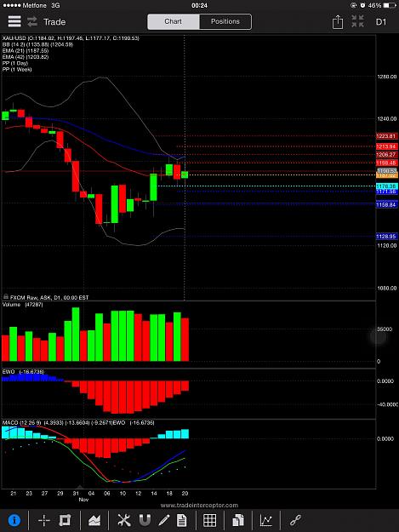Tap the blue info icon
Image resolution: width=399 pixels, height=532 pixels.
click(14, 520)
